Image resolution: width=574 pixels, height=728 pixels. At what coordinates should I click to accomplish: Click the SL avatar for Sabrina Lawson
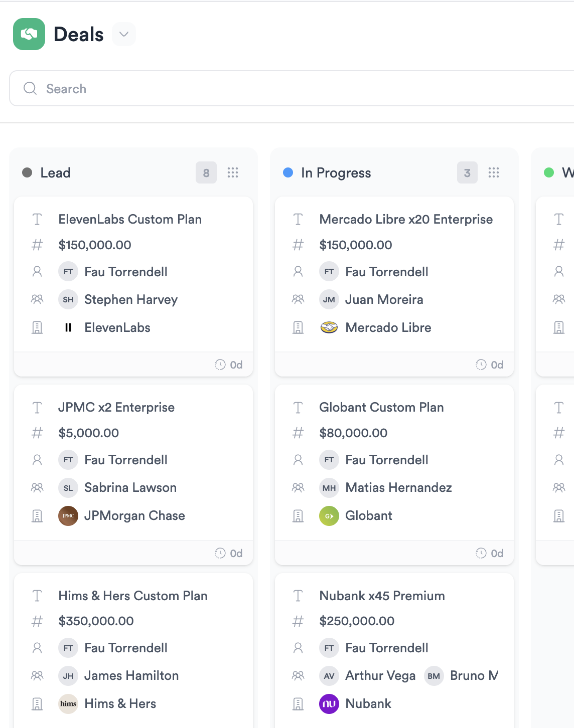68,487
